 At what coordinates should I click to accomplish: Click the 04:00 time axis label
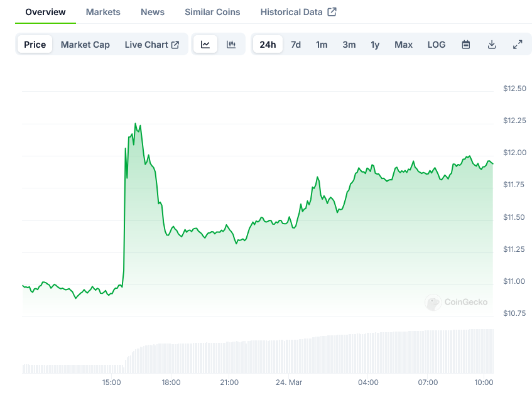coord(368,382)
